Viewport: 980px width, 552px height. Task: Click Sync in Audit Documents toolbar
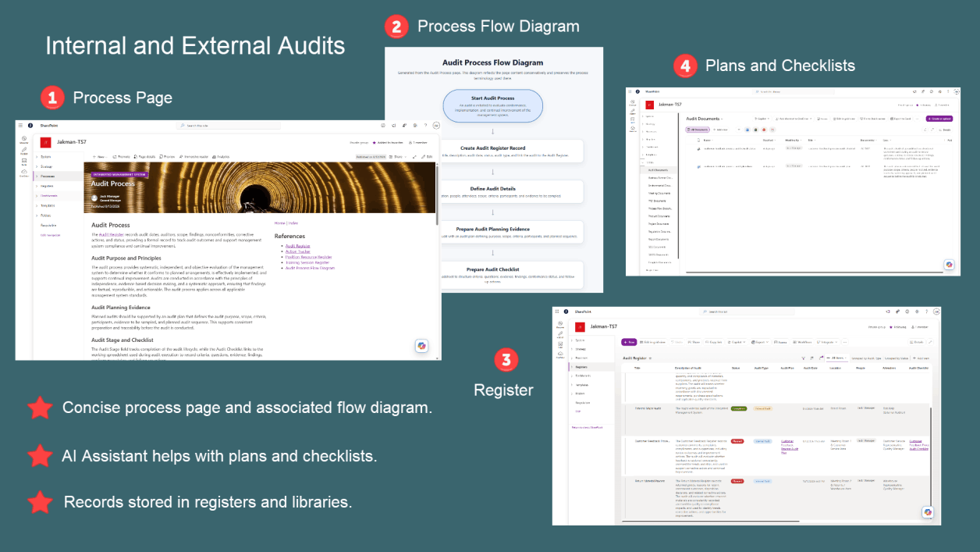823,119
